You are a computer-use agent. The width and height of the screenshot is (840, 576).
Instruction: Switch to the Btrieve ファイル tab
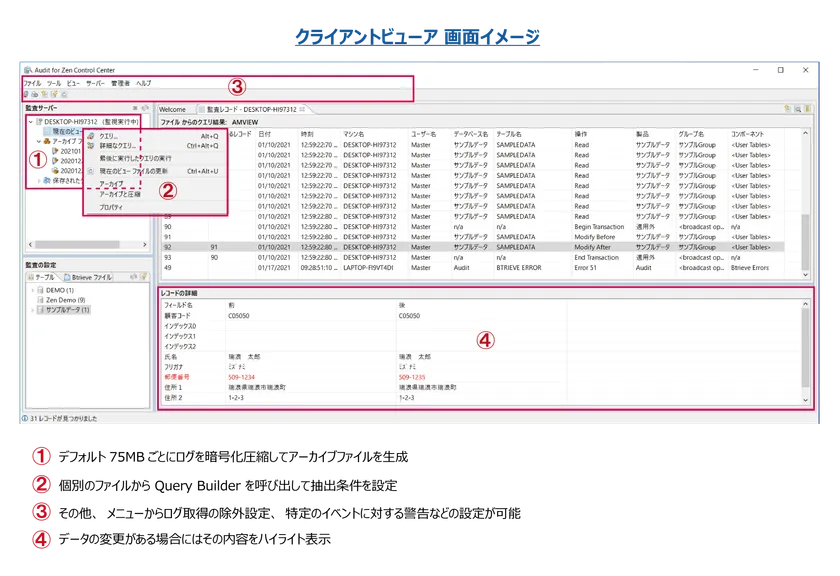pos(88,278)
